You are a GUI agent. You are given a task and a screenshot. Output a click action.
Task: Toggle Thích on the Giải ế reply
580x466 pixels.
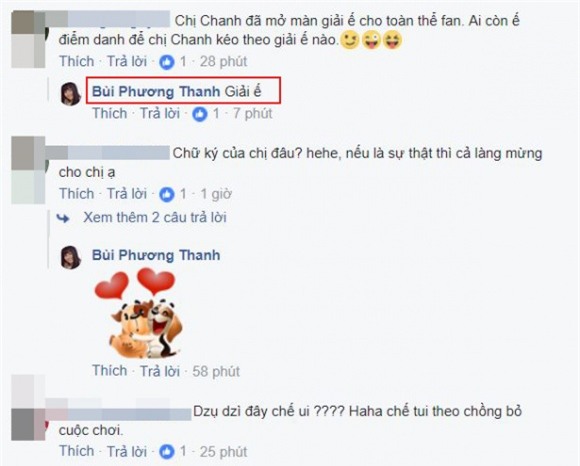[109, 113]
